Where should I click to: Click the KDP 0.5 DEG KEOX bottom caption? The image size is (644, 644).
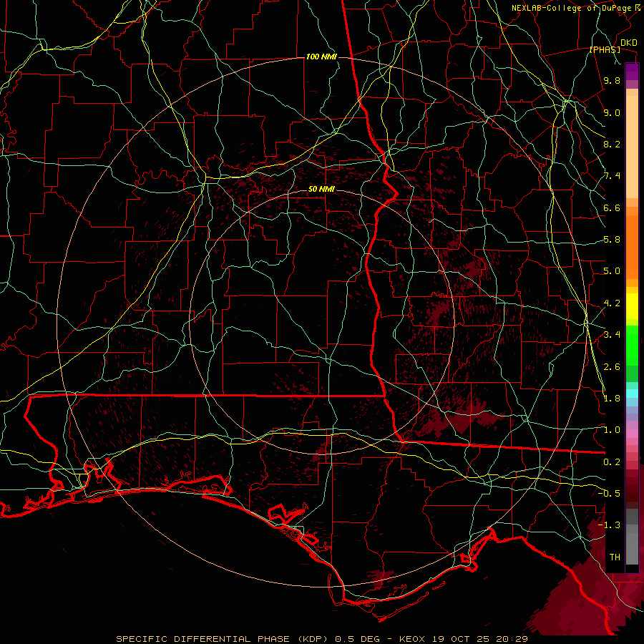(322, 639)
